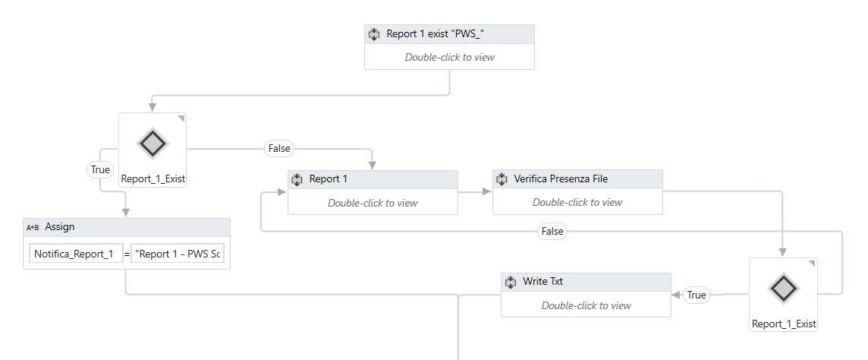Click the invoke workflow icon on Report 1 exist "PWS_"
The height and width of the screenshot is (360, 868).
pos(374,34)
